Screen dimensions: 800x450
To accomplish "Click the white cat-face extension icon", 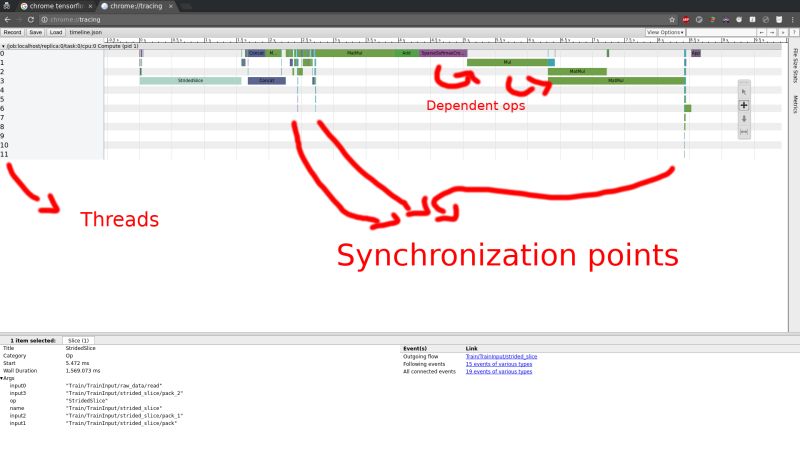I will coord(779,19).
